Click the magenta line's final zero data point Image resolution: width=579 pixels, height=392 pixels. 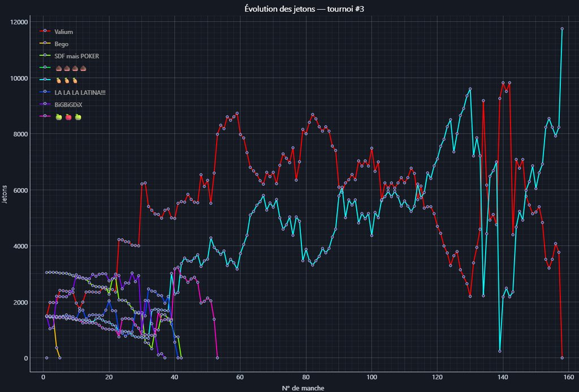pyautogui.click(x=218, y=358)
